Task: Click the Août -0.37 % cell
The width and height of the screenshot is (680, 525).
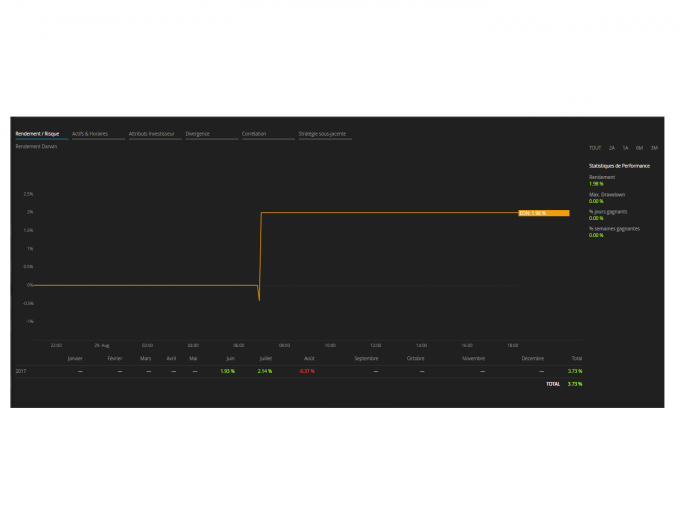Action: [x=307, y=371]
